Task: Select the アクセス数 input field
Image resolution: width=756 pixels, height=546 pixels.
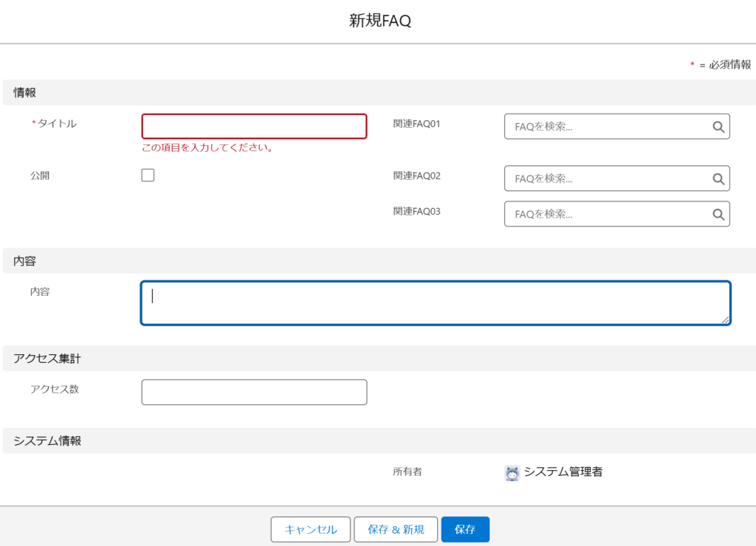Action: (254, 393)
